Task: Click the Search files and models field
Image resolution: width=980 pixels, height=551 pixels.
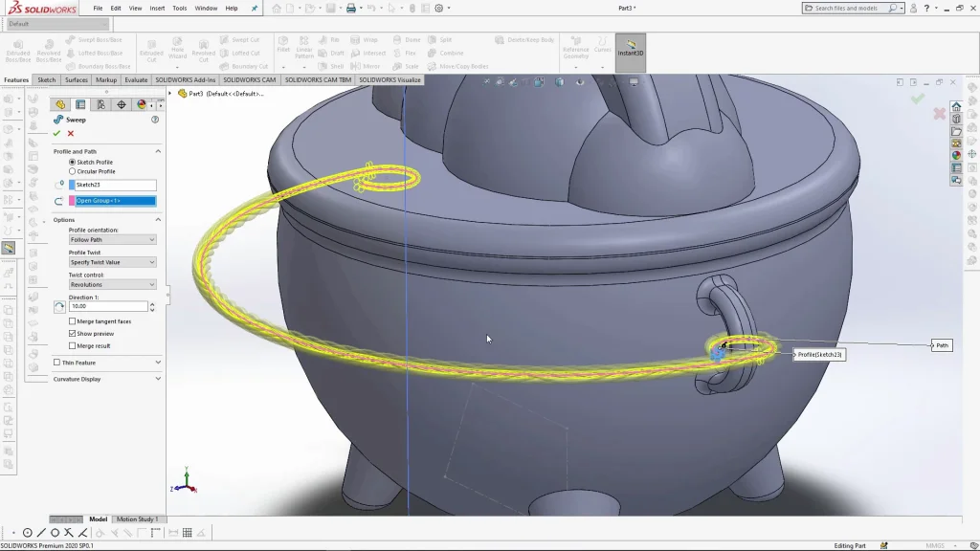Action: coord(849,8)
